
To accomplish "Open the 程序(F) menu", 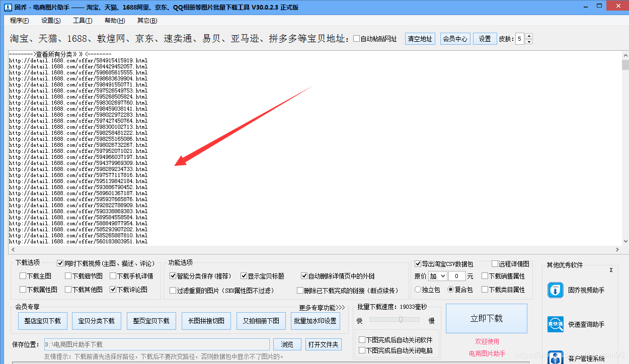I will click(20, 21).
